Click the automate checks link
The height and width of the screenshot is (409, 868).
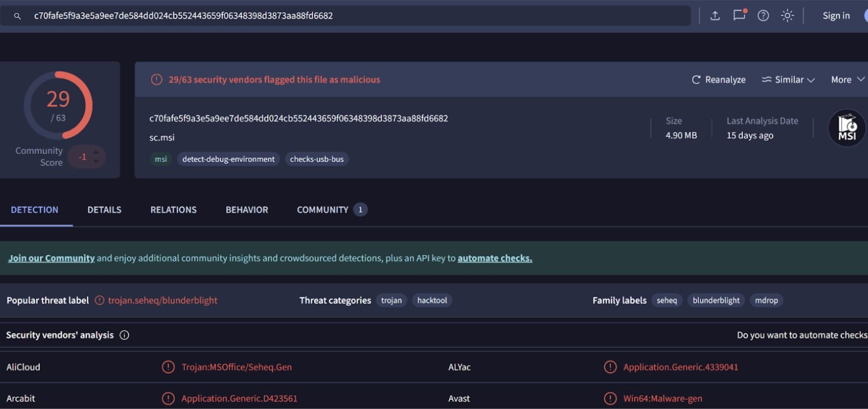coord(494,258)
